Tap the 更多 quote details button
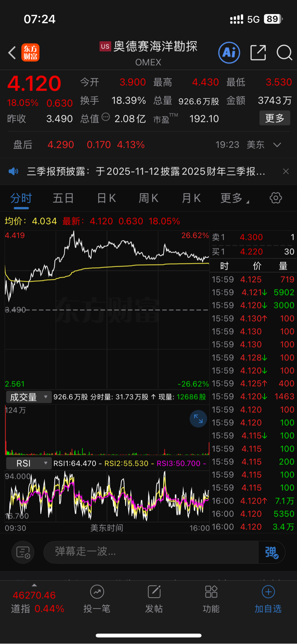Image resolution: width=297 pixels, height=644 pixels. click(275, 118)
